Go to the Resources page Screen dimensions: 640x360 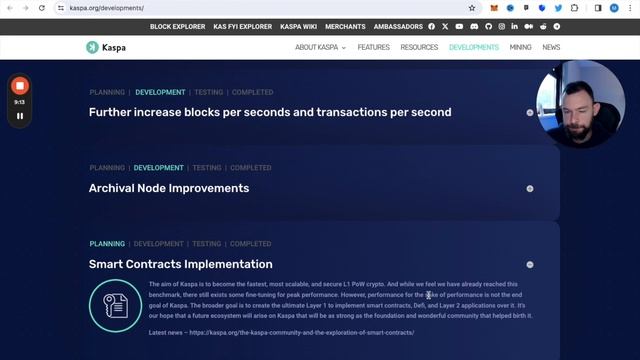click(419, 47)
